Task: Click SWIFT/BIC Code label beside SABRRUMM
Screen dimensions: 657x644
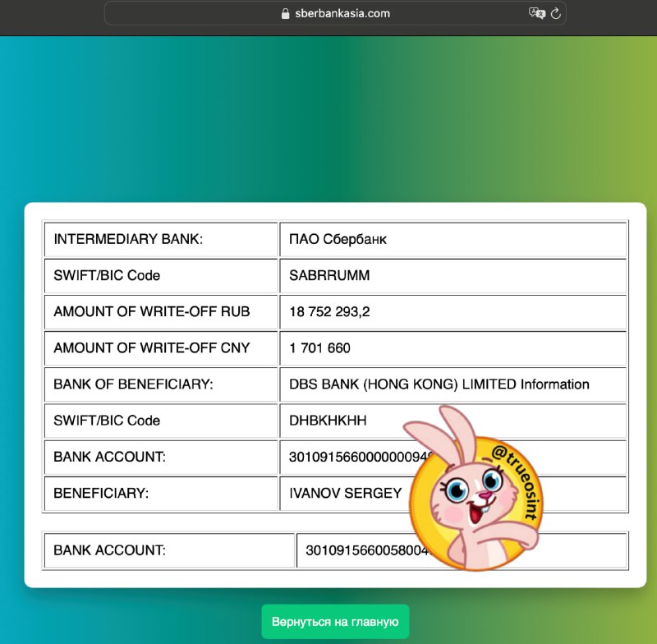Action: click(107, 275)
